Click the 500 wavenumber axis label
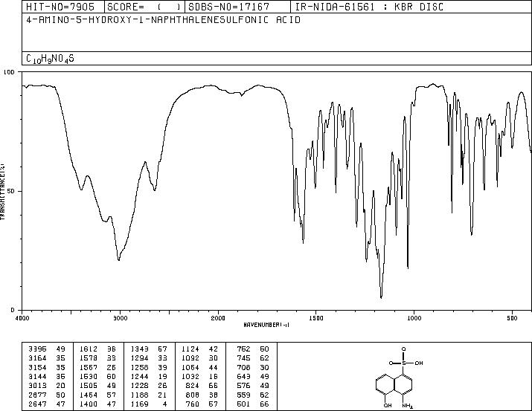532x411 pixels. 513,318
